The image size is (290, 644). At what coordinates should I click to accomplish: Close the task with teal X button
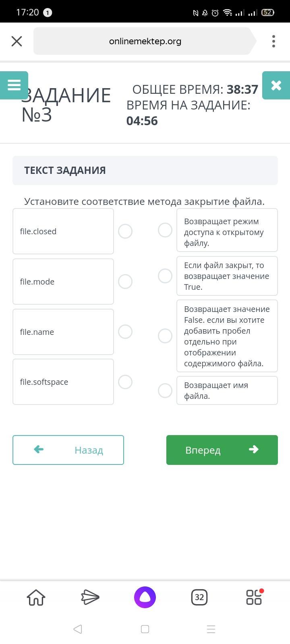click(276, 85)
